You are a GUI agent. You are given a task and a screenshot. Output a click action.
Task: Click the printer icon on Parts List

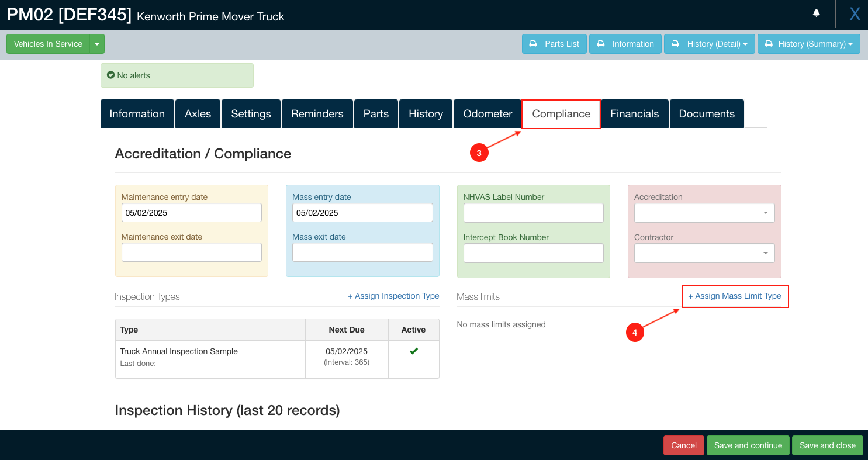(533, 44)
